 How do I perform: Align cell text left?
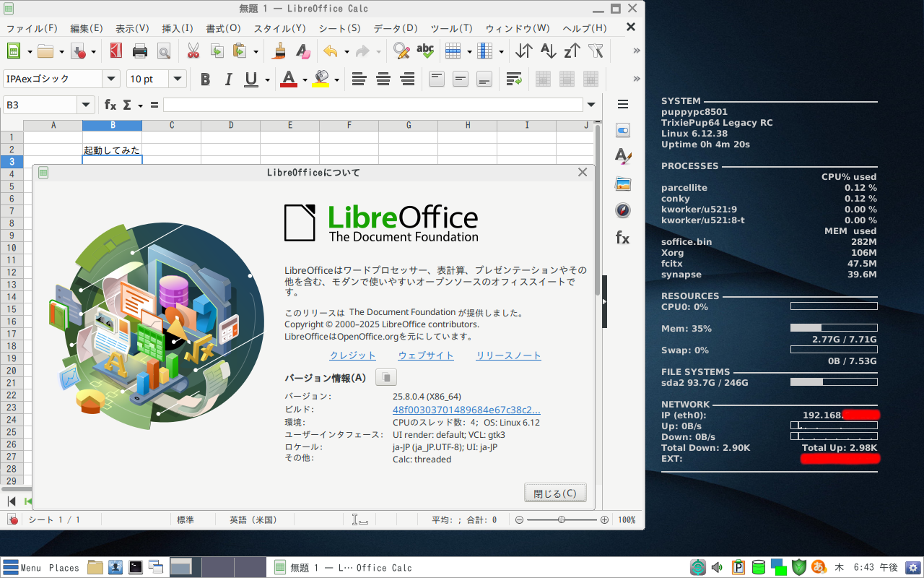(359, 79)
